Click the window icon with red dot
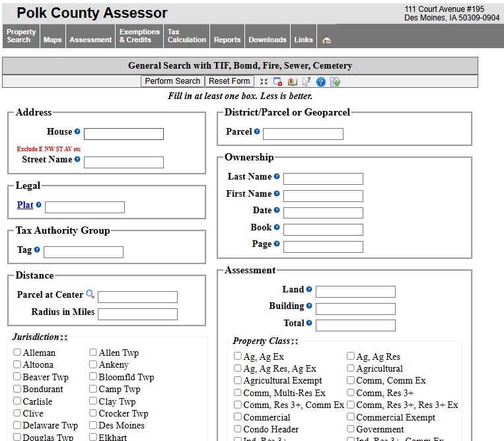 tap(278, 82)
